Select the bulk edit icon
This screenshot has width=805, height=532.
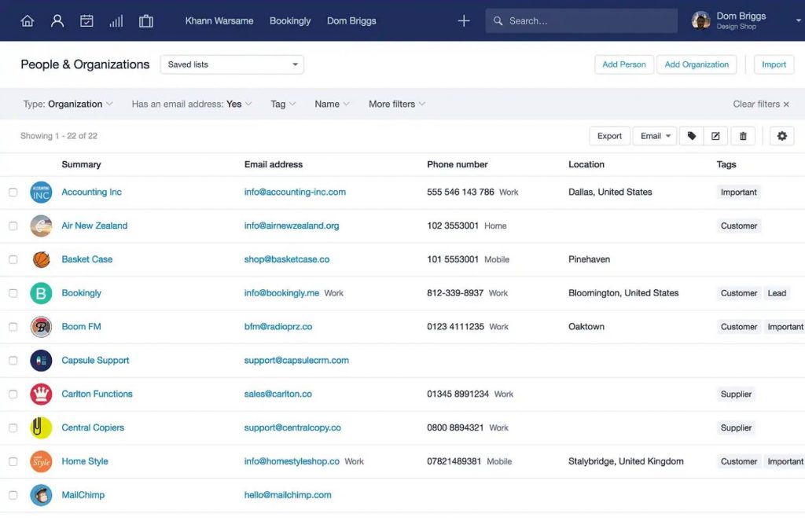(x=716, y=135)
